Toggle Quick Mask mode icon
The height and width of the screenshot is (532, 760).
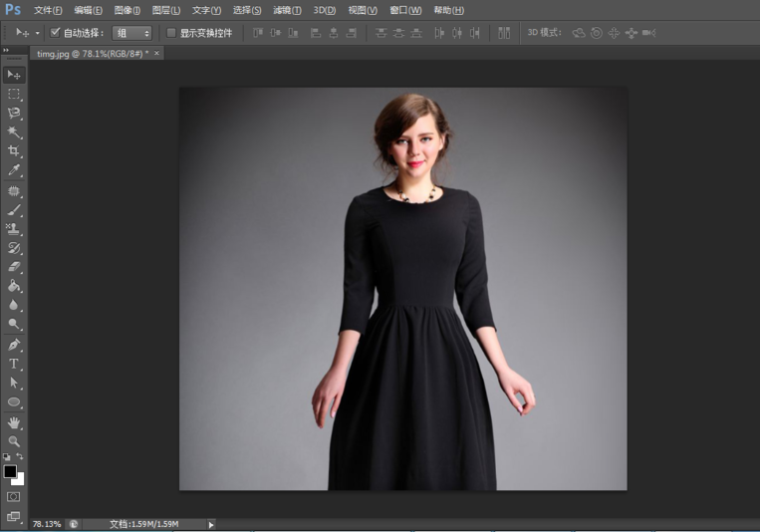(14, 496)
